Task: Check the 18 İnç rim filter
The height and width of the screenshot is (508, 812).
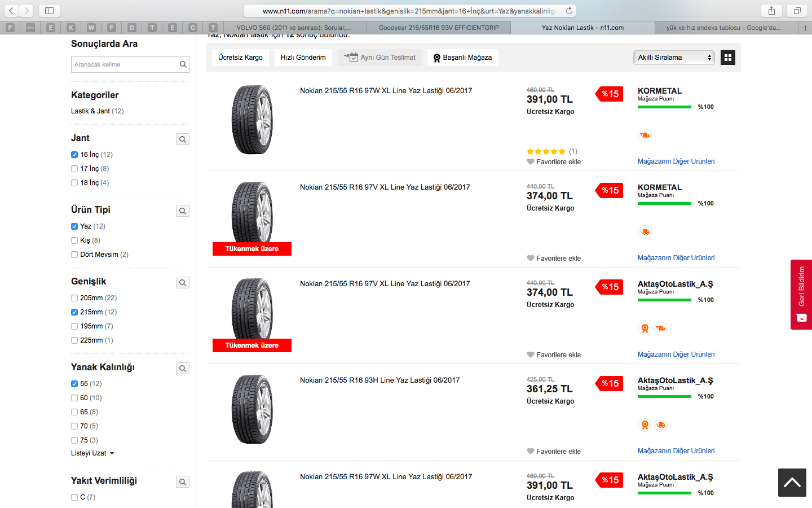Action: [x=74, y=183]
